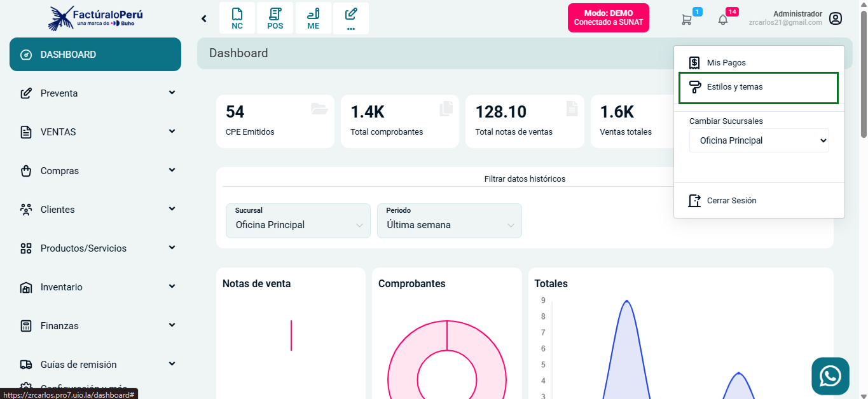
Task: Open the POS quick-access icon
Action: pyautogui.click(x=275, y=18)
